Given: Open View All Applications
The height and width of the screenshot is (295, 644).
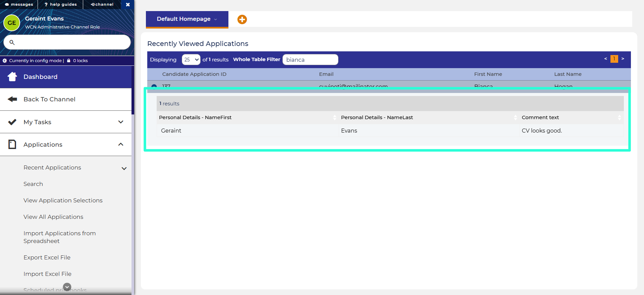Looking at the screenshot, I should 53,217.
